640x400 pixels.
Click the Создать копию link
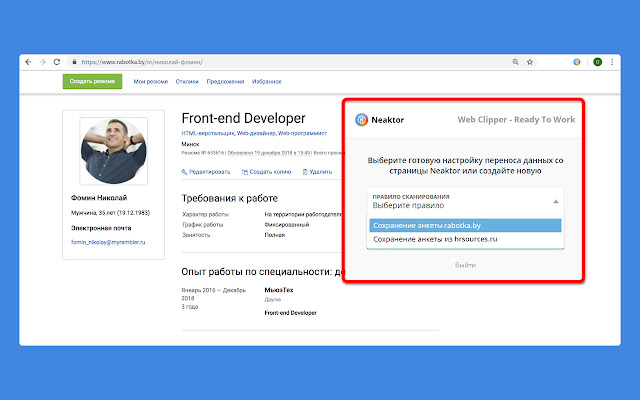(x=266, y=172)
